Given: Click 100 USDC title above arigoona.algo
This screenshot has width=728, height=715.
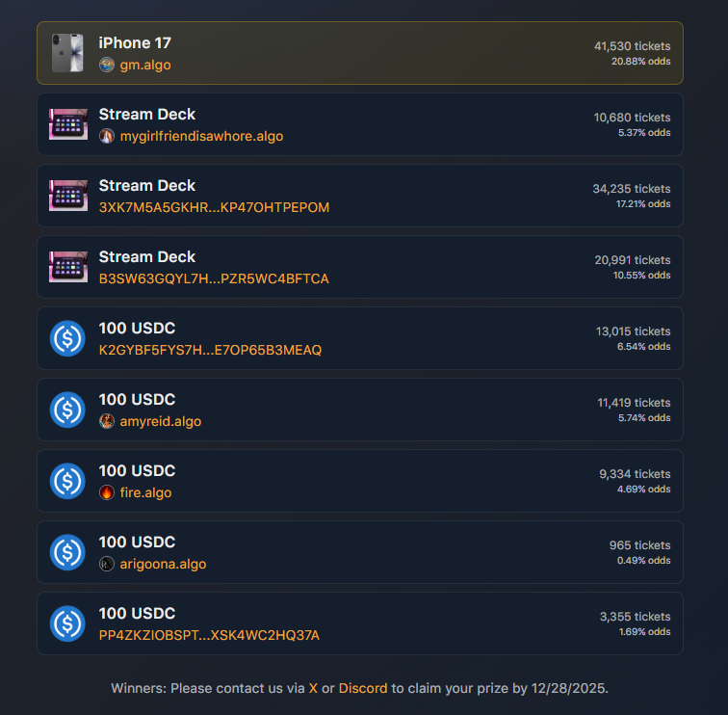Looking at the screenshot, I should (137, 543).
